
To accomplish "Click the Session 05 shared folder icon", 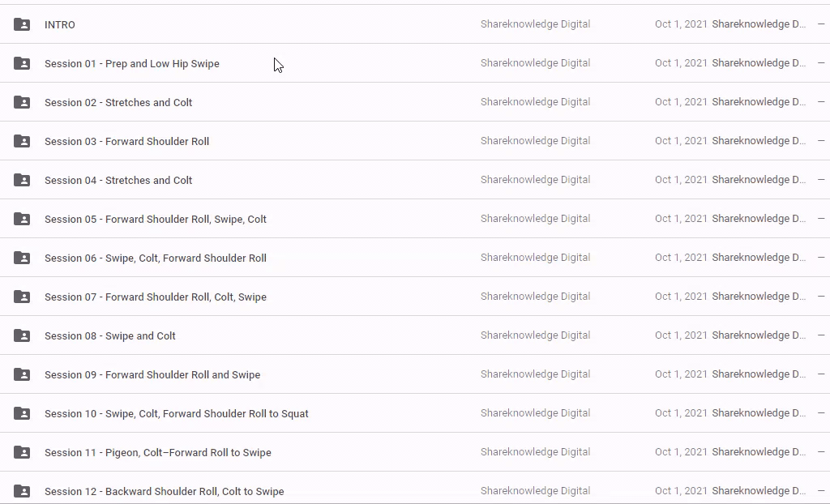I will click(x=22, y=219).
